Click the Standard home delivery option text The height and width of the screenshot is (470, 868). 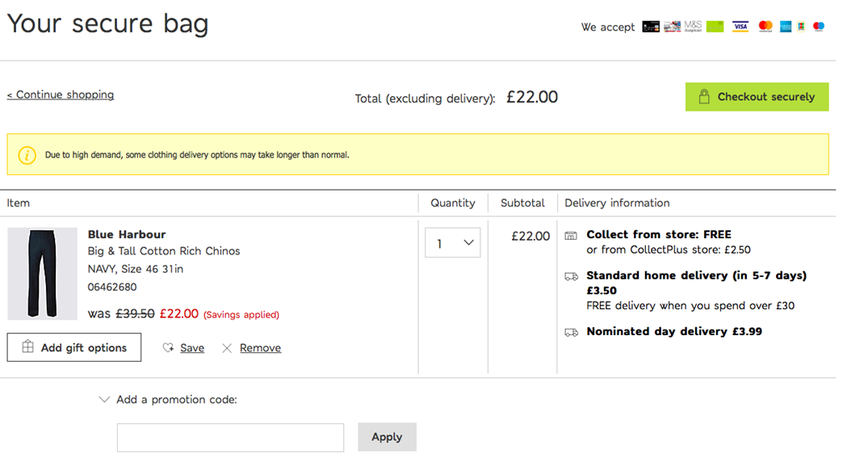click(x=696, y=283)
